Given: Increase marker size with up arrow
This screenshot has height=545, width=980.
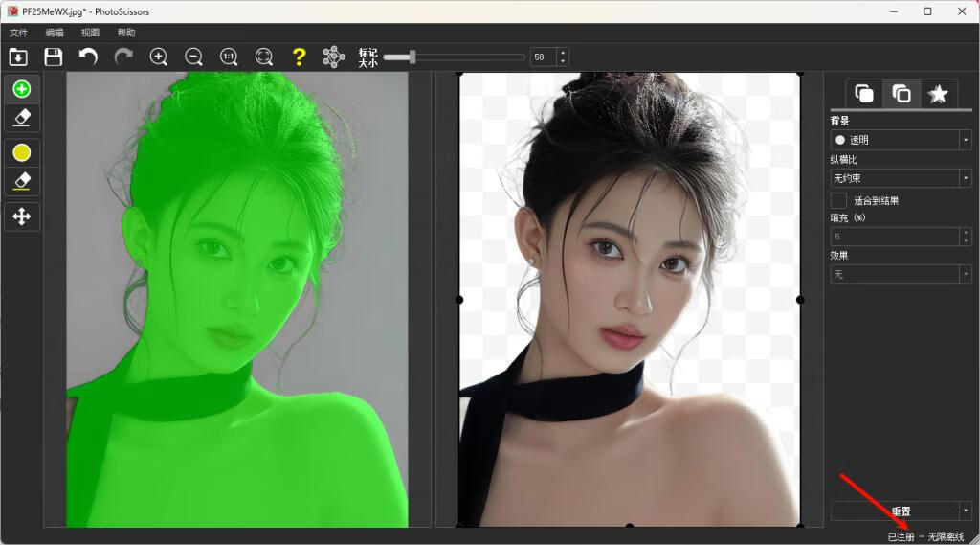Looking at the screenshot, I should point(563,53).
